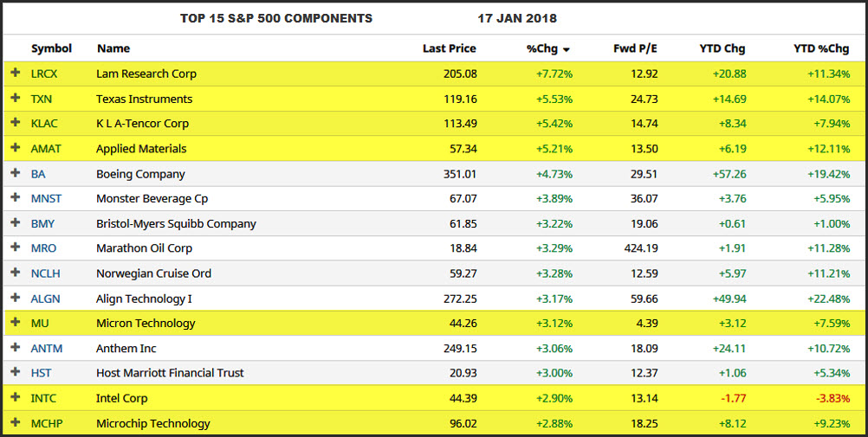Image resolution: width=868 pixels, height=437 pixels.
Task: Click the plus icon beside AMAT
Action: (15, 148)
